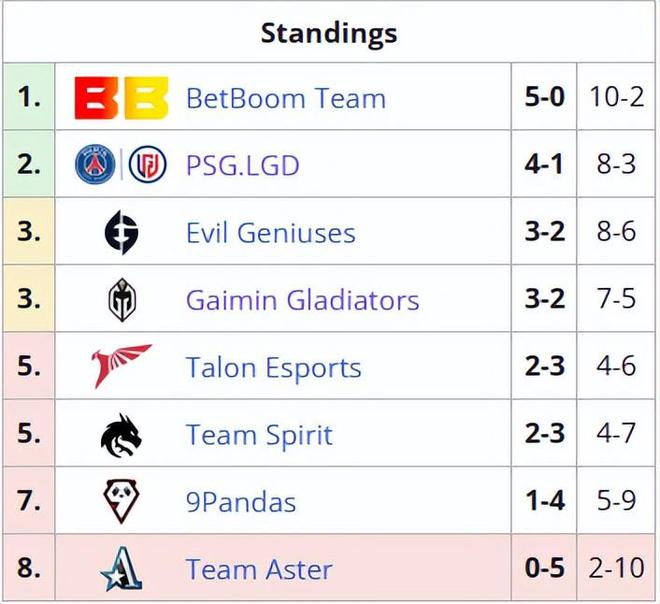660x604 pixels.
Task: Click the Team Spirit dragon logo
Action: [121, 435]
